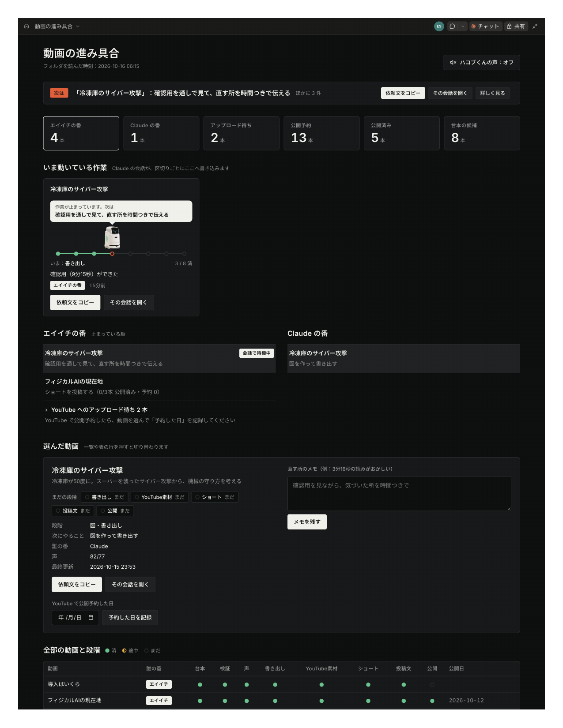Collapse the view with the shrink arrows icon
The height and width of the screenshot is (728, 563).
(535, 26)
